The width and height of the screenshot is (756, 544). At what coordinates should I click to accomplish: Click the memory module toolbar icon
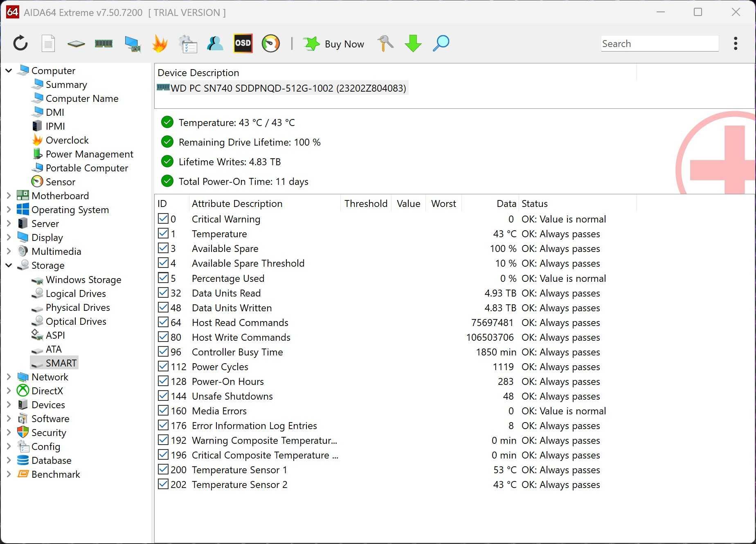click(103, 43)
